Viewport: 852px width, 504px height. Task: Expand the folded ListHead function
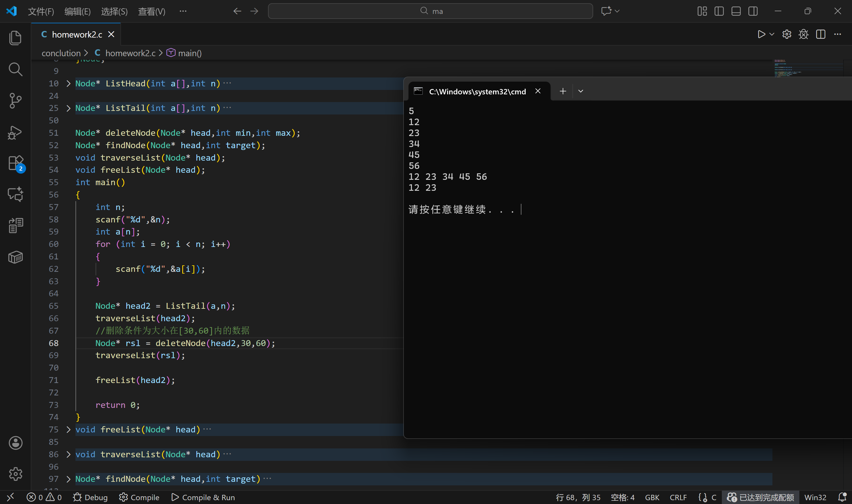(68, 83)
